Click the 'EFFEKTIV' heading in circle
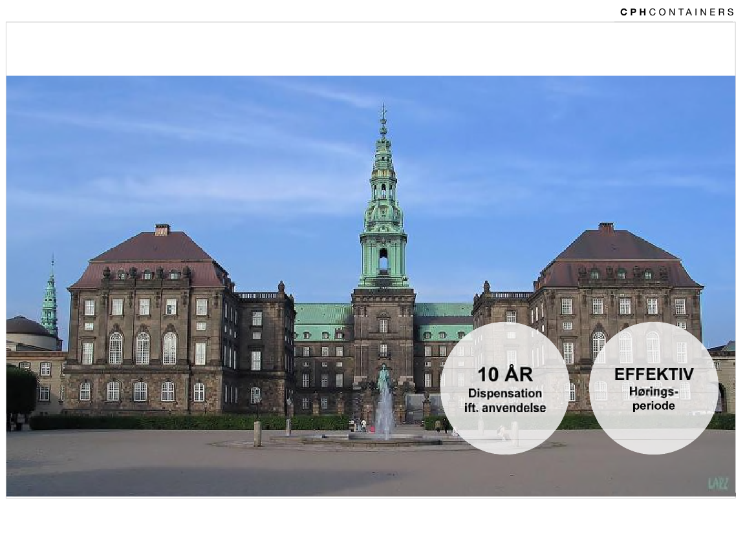Screen dimensions: 756x534 pos(653,374)
